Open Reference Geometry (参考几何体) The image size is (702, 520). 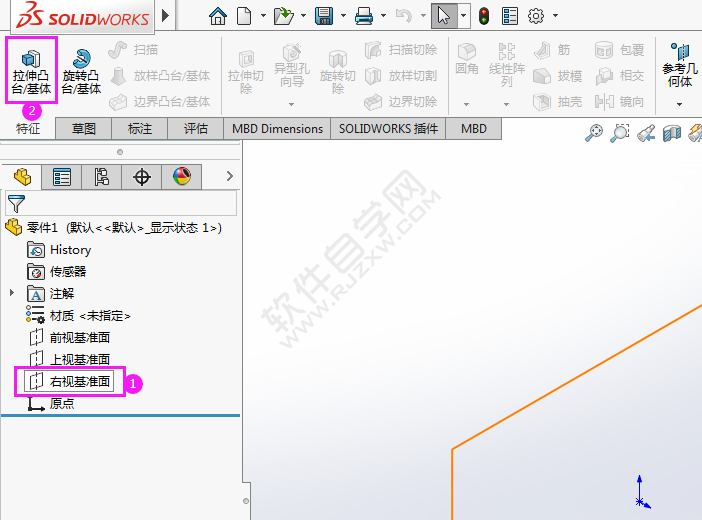680,65
